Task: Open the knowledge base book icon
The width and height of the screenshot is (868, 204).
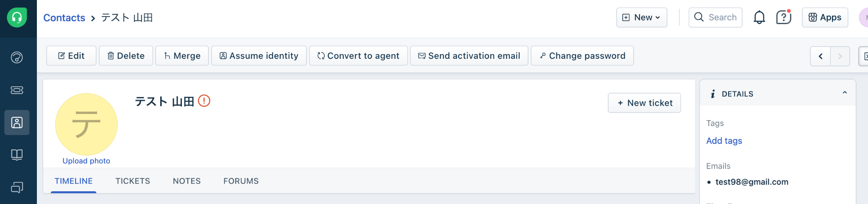Action: pyautogui.click(x=17, y=154)
